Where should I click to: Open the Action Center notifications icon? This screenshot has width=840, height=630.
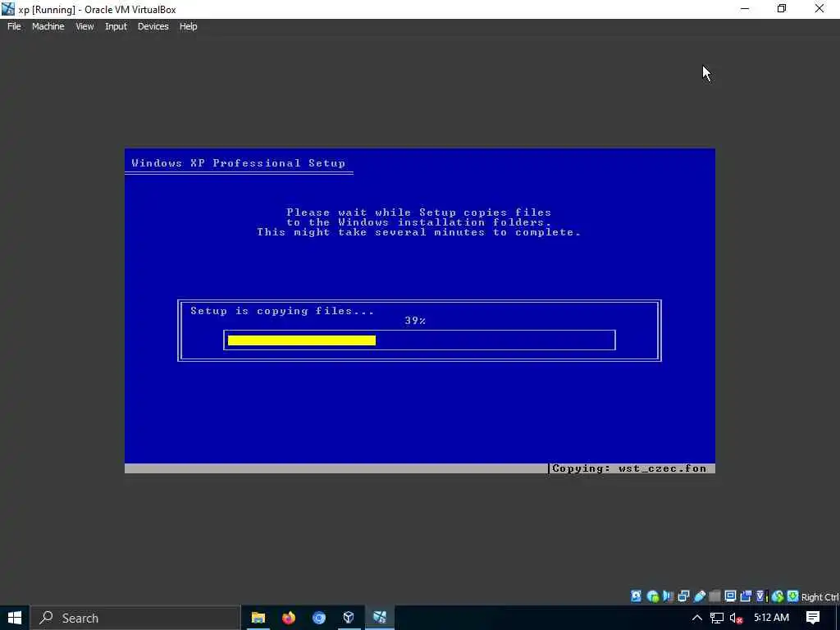(x=813, y=618)
